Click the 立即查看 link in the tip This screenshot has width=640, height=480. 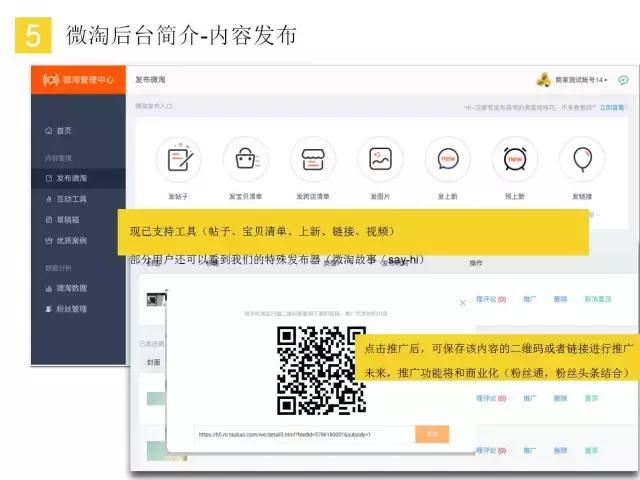click(612, 107)
